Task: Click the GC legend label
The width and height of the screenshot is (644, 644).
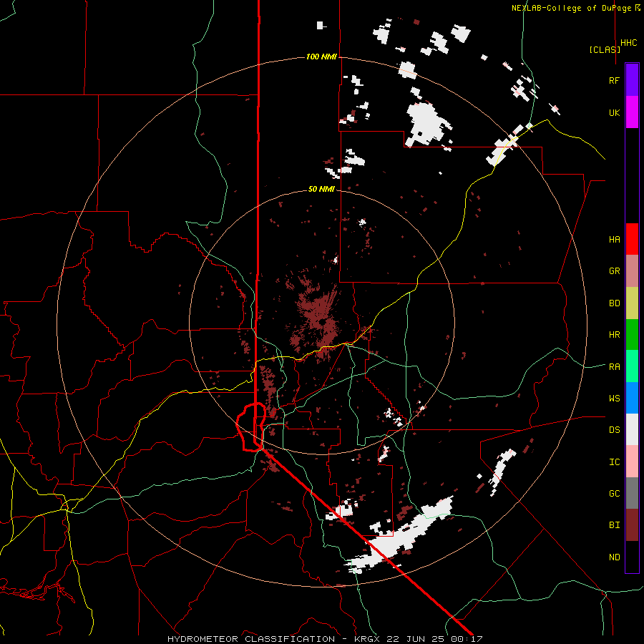Action: tap(614, 494)
